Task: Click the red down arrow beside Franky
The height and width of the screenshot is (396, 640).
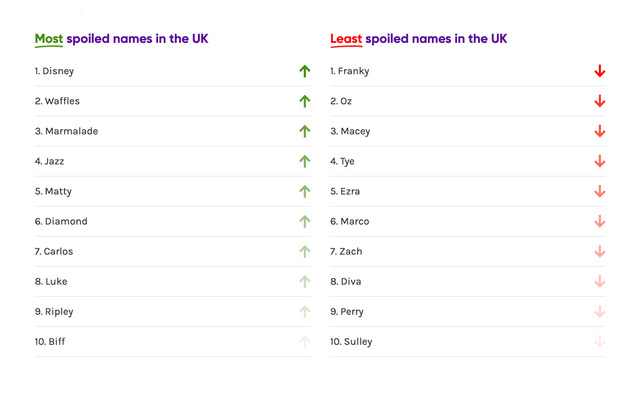Action: click(600, 71)
